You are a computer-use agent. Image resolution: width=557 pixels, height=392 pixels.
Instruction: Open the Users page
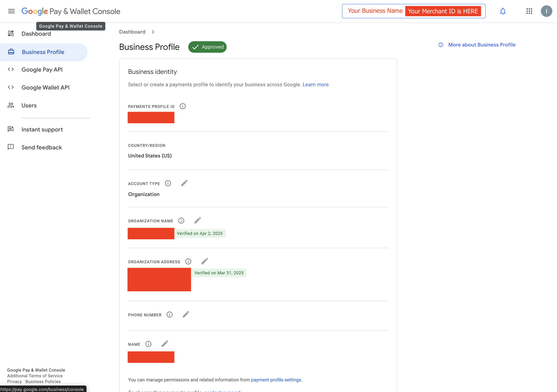29,105
